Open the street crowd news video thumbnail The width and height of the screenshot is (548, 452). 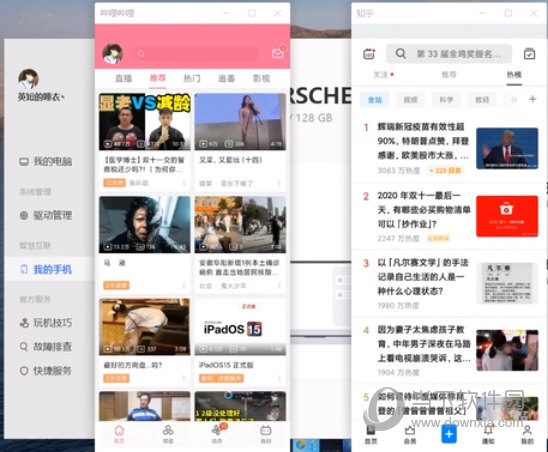pyautogui.click(x=240, y=224)
